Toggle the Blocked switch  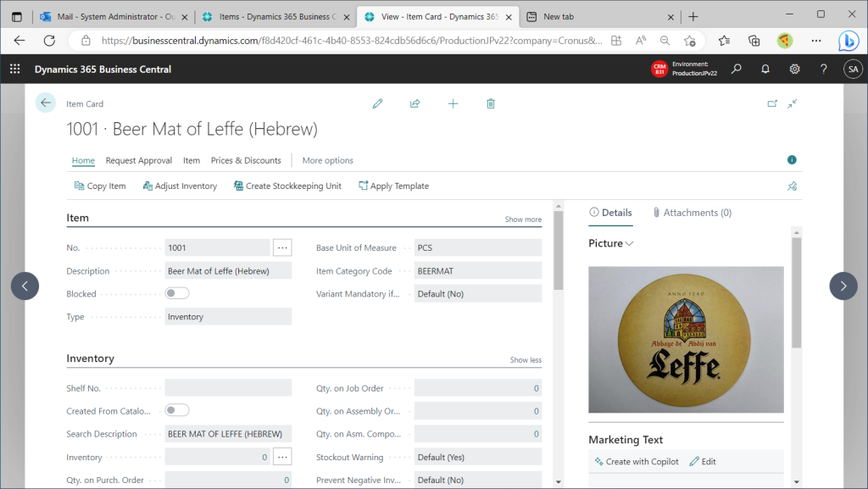click(177, 293)
